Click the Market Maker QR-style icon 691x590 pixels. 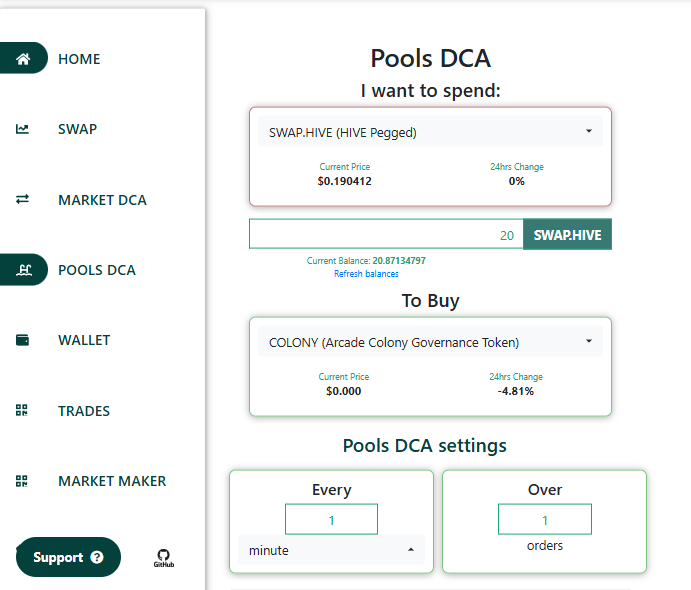(x=22, y=481)
